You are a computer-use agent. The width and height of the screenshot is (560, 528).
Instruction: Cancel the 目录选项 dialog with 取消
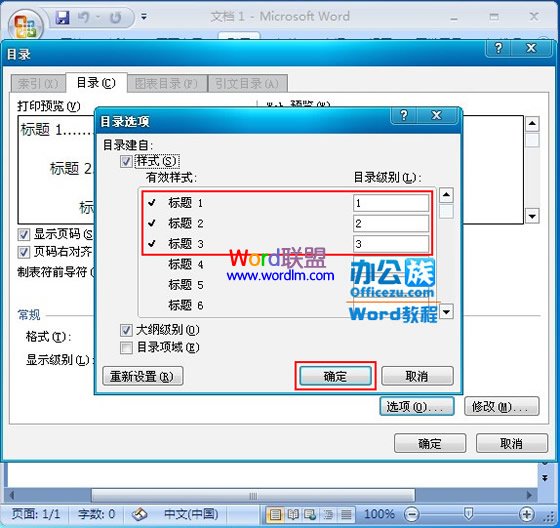[417, 376]
